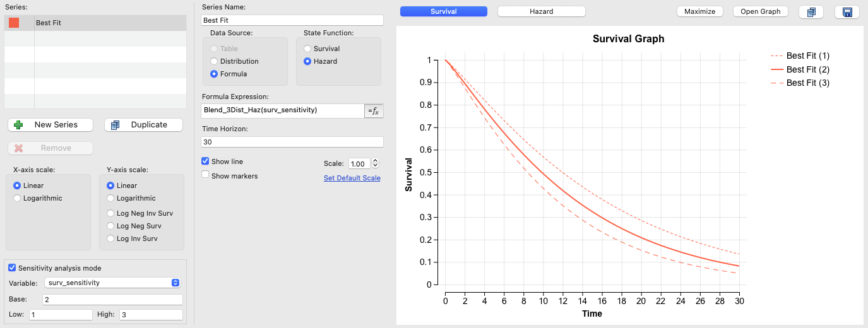This screenshot has width=868, height=328.
Task: Click the Best Fit series color swatch
Action: point(14,23)
